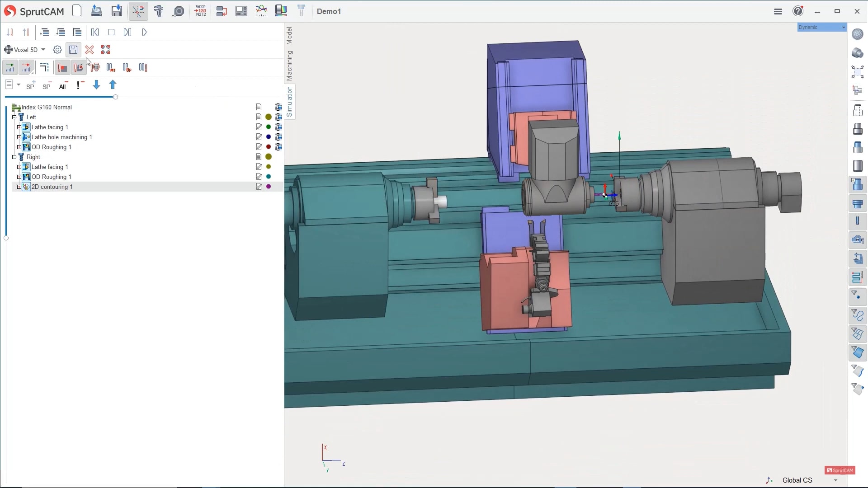Click the Play simulation button

point(144,32)
